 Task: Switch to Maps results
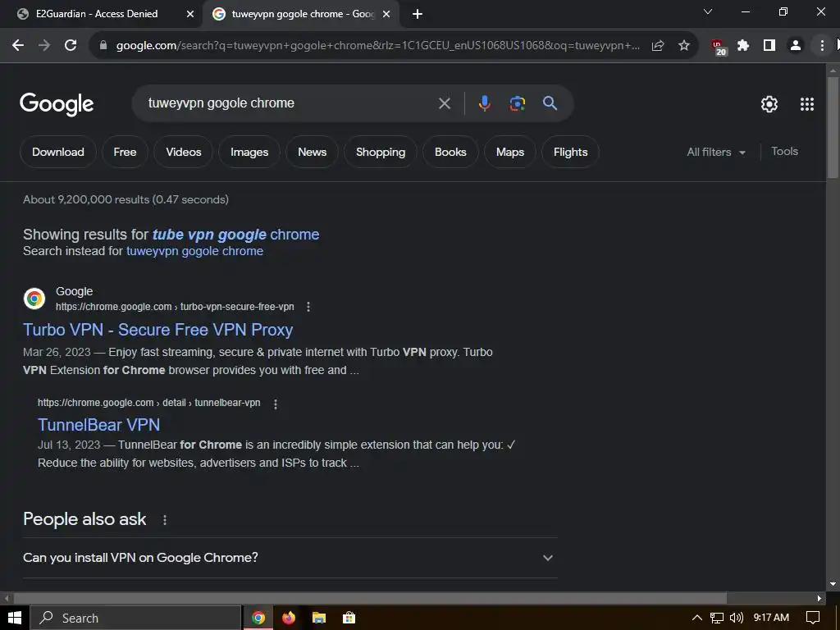coord(510,152)
